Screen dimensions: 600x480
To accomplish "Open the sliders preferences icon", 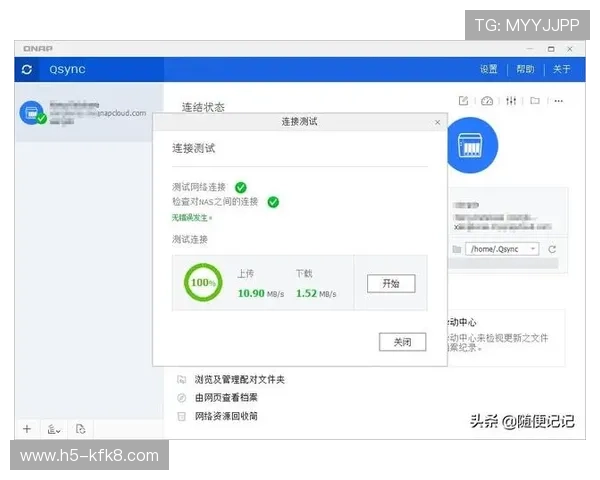I will [x=511, y=101].
